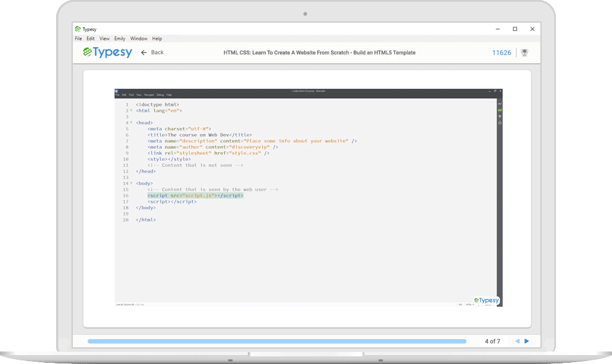
Task: Open the Window menu
Action: coord(138,39)
